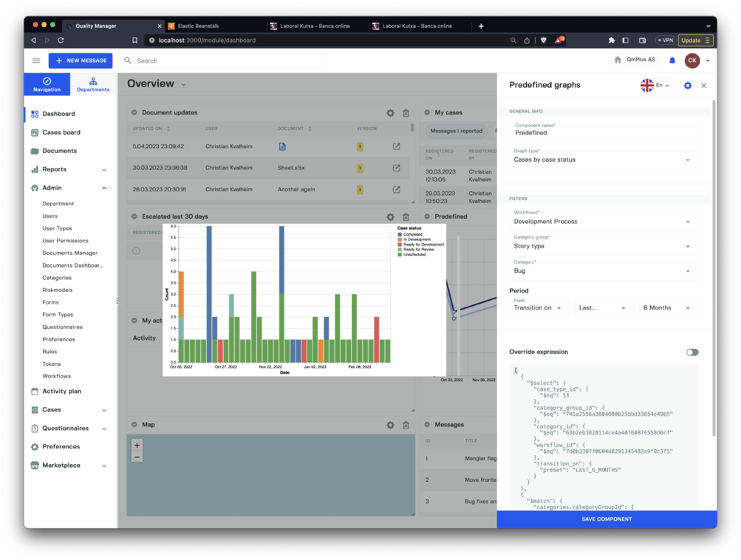Open the Workflows dropdown
741x560 pixels.
click(603, 222)
